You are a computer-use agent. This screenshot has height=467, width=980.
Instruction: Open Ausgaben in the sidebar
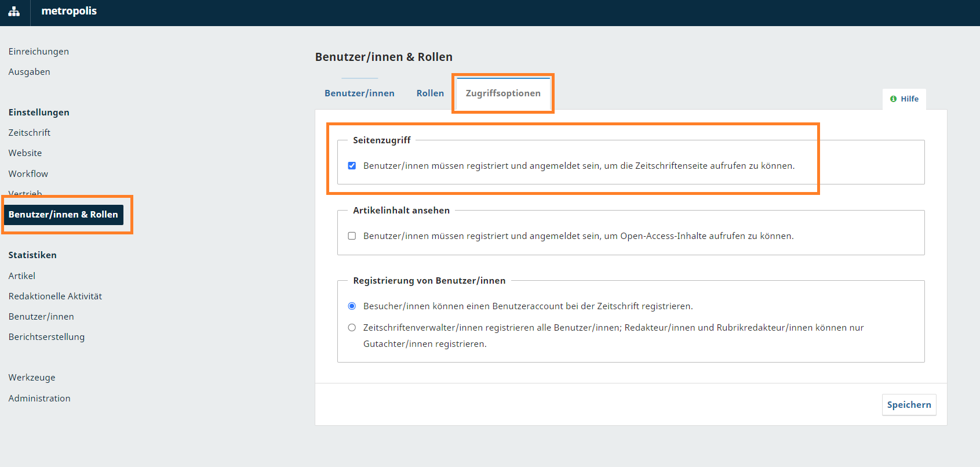30,72
